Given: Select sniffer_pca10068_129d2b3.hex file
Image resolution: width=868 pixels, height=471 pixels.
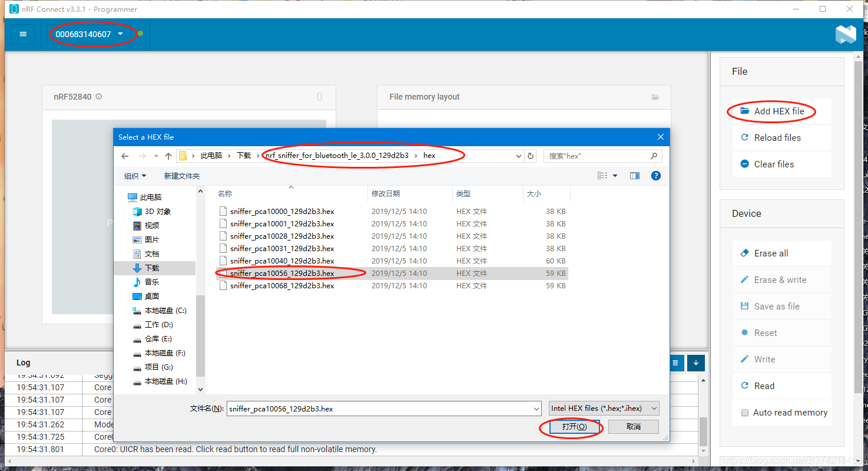Looking at the screenshot, I should [x=282, y=285].
